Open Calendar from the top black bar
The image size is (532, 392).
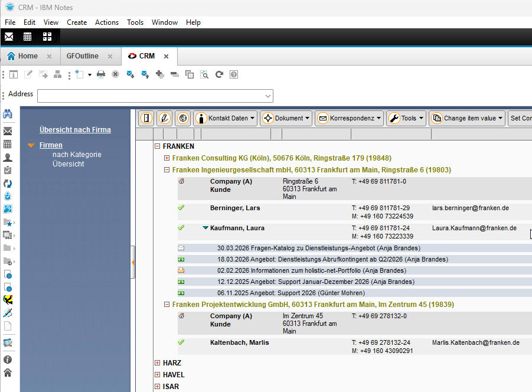click(28, 37)
